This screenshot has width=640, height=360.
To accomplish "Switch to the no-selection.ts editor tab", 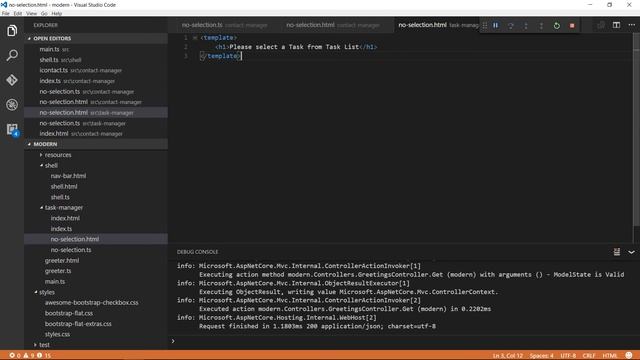I will [x=224, y=25].
